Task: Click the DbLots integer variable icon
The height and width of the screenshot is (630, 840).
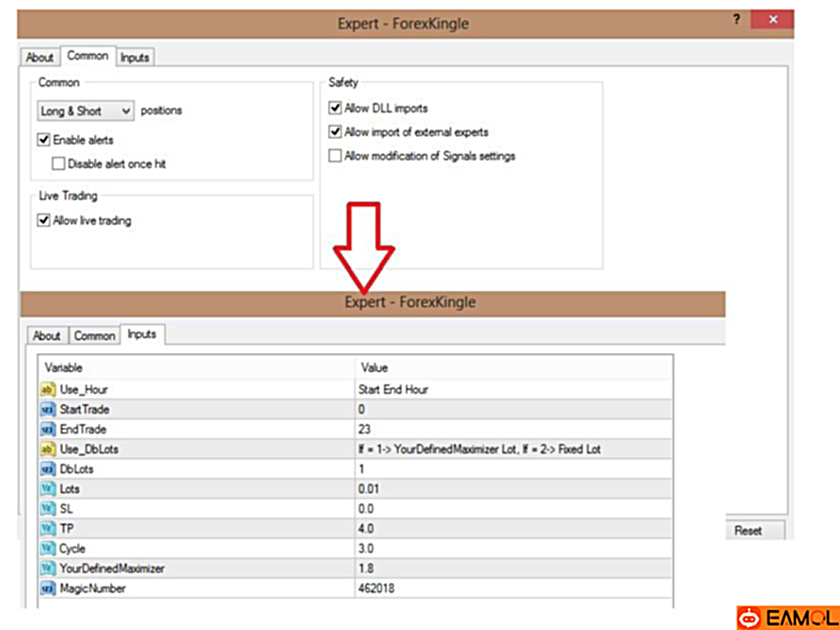Action: [x=48, y=469]
